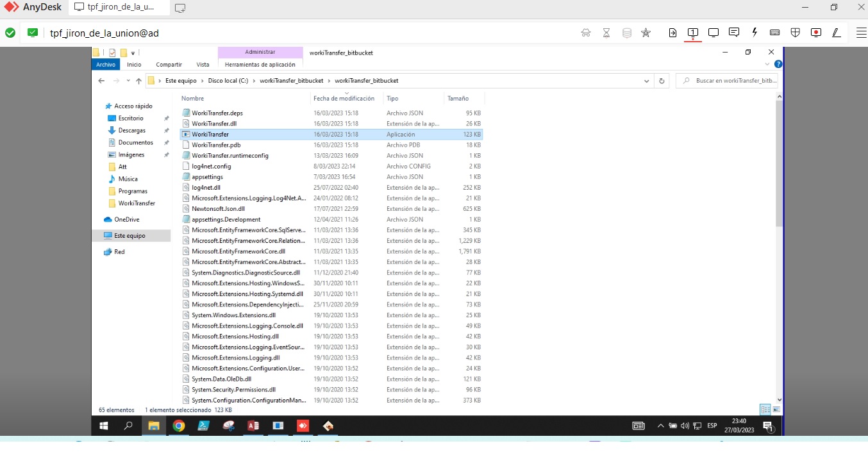Open the Inicio ribbon tab

tap(134, 64)
